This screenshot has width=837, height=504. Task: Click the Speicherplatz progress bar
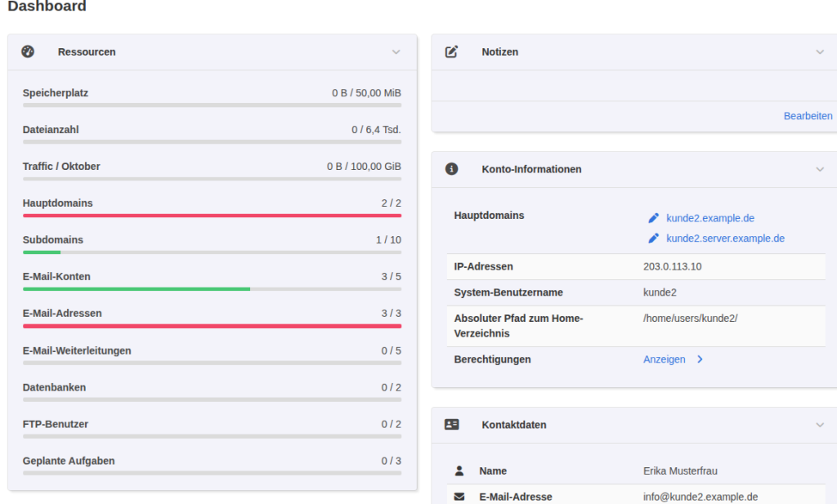[x=212, y=105]
